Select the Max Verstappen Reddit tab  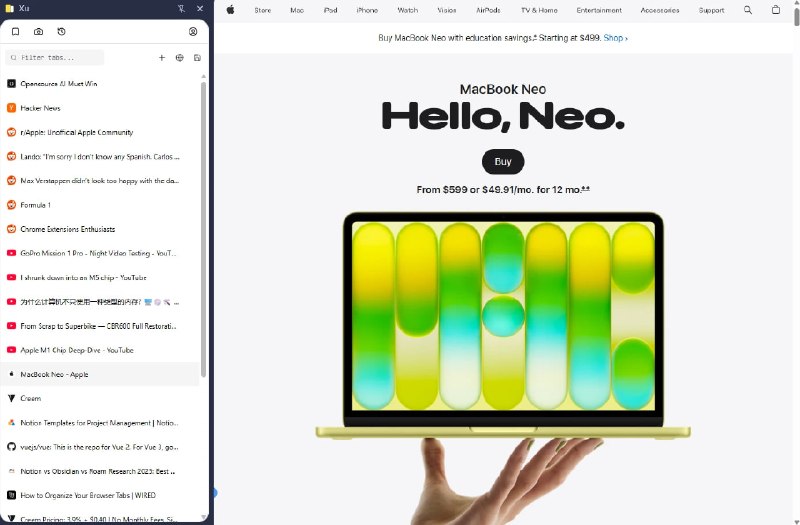[x=100, y=181]
